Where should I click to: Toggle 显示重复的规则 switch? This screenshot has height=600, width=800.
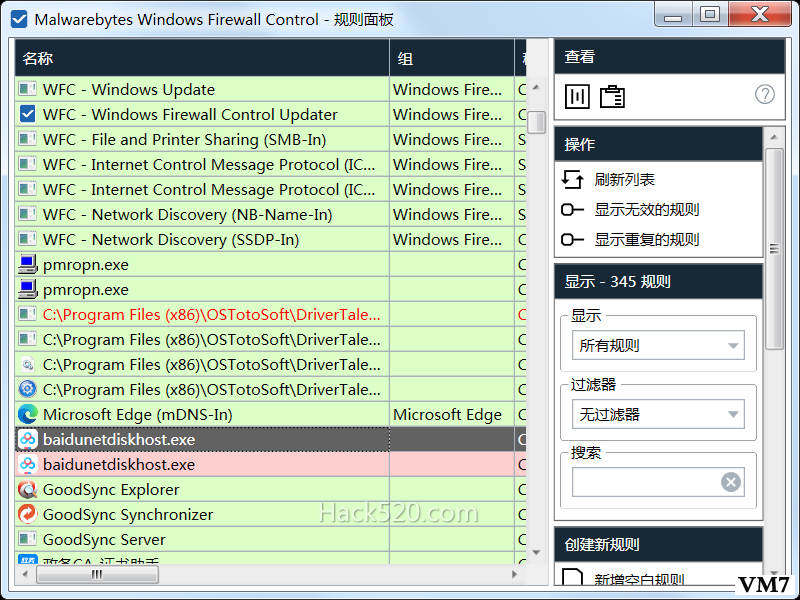[x=572, y=239]
